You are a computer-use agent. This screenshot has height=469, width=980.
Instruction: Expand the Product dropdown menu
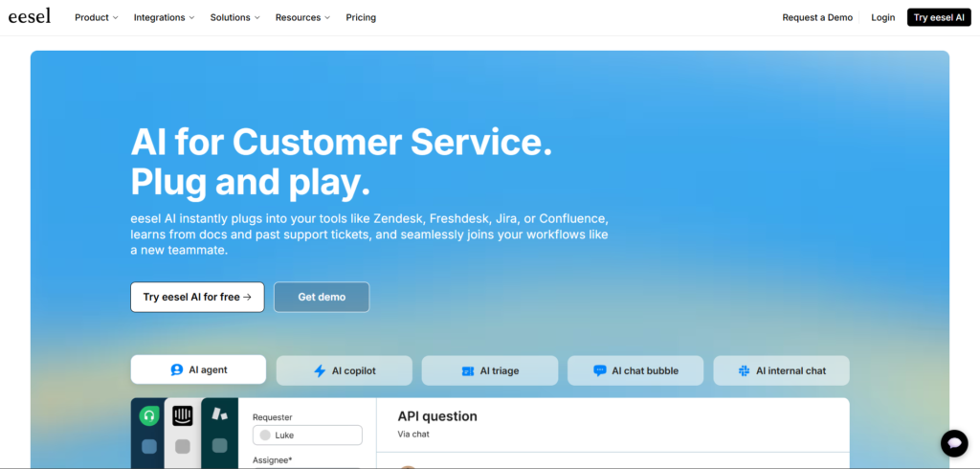click(x=97, y=17)
